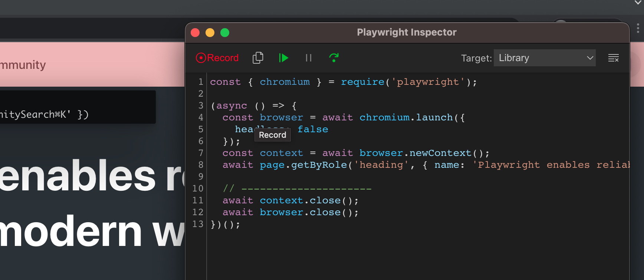Click the comment divider on line 10

pyautogui.click(x=297, y=189)
